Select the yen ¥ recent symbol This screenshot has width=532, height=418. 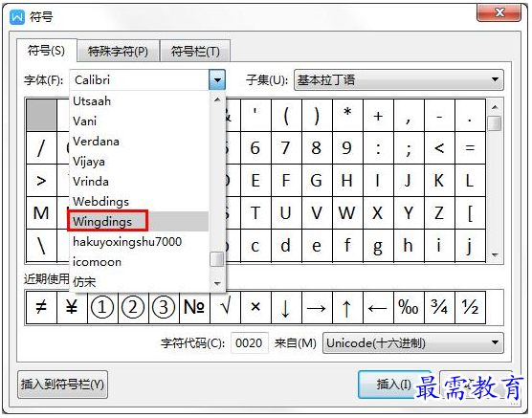72,307
